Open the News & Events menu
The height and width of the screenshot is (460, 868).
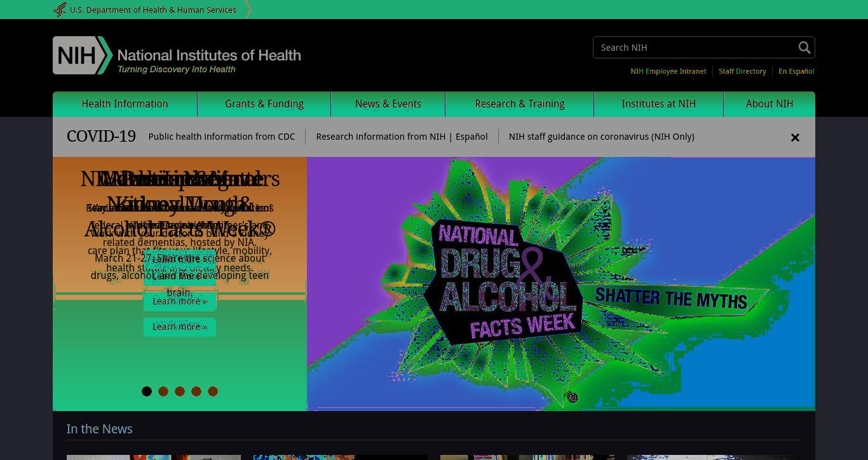click(388, 104)
